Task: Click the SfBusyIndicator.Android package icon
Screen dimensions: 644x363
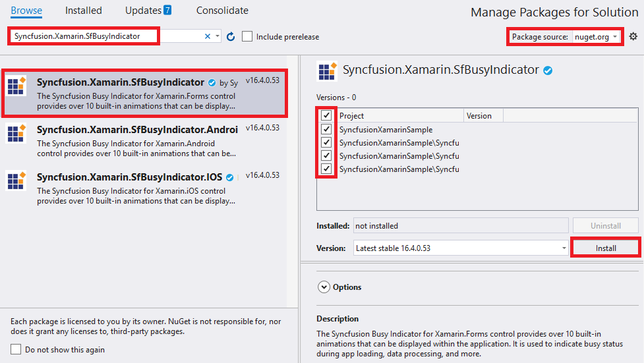Action: tap(16, 134)
